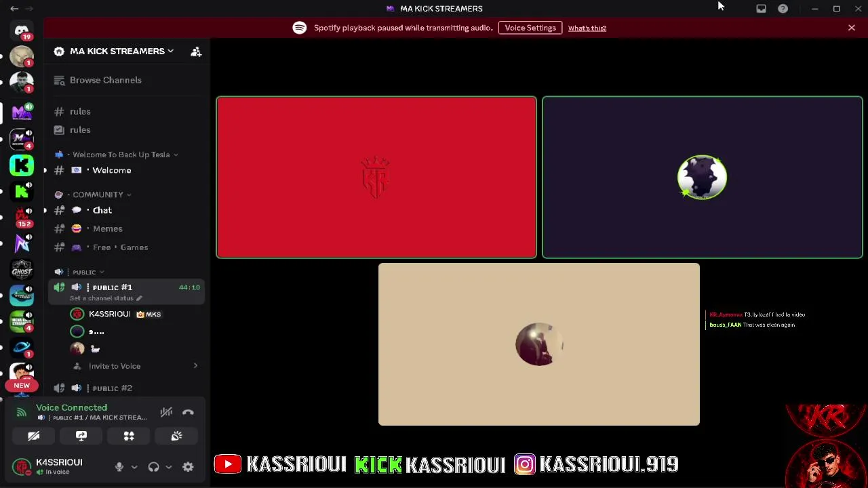Image resolution: width=868 pixels, height=488 pixels.
Task: Select K4SSRIOUI in voice member list
Action: 135,314
